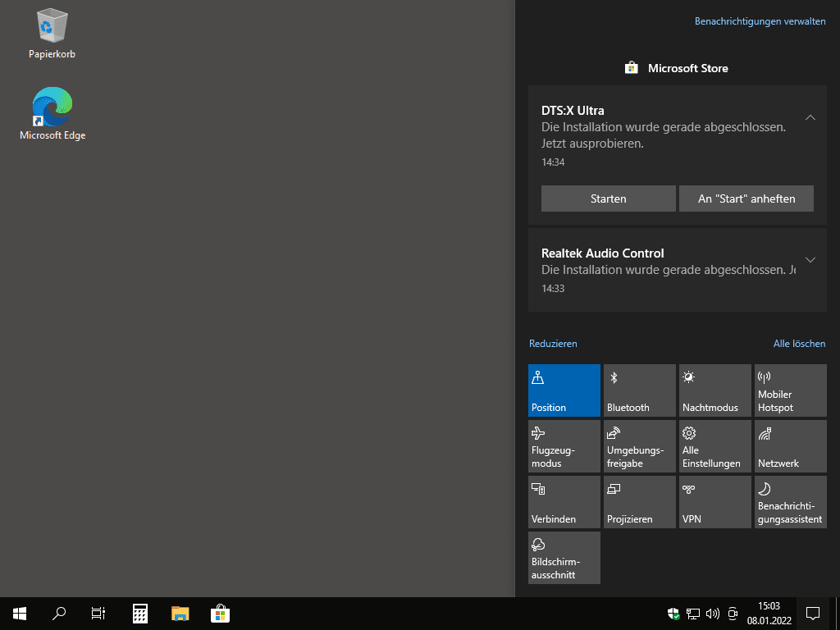
Task: Toggle VPN quick action tile
Action: 715,502
